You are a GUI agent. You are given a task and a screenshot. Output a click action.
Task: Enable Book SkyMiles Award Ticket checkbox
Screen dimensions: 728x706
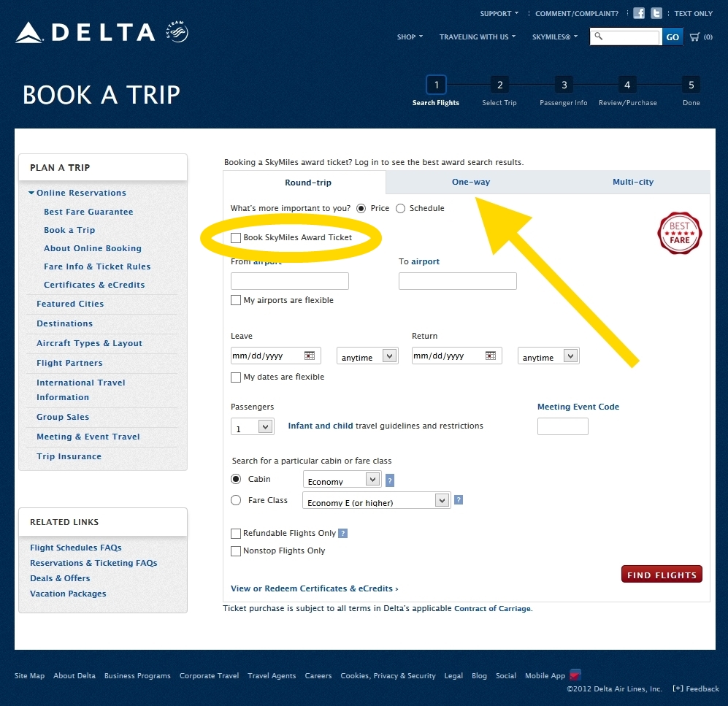pyautogui.click(x=236, y=238)
